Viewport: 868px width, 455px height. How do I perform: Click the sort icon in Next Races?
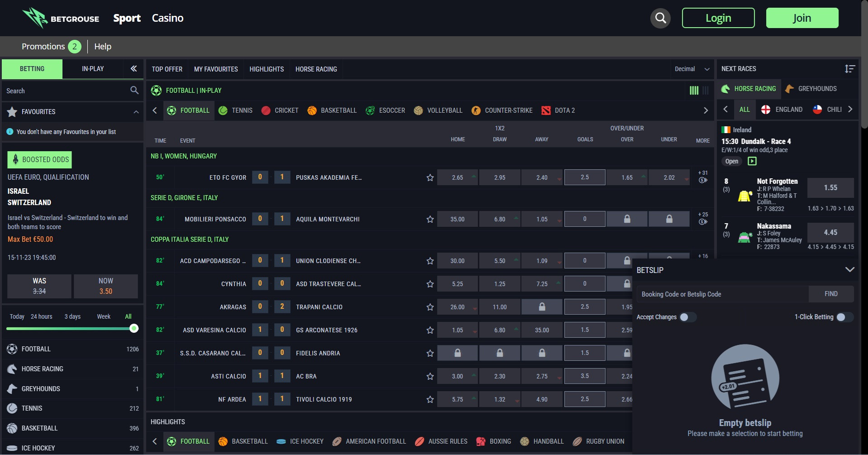[849, 69]
